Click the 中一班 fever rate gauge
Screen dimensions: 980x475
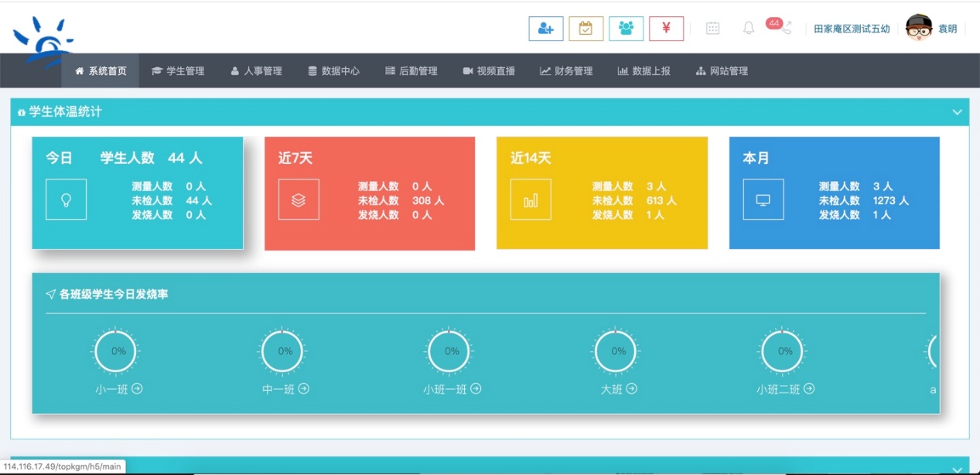click(285, 351)
